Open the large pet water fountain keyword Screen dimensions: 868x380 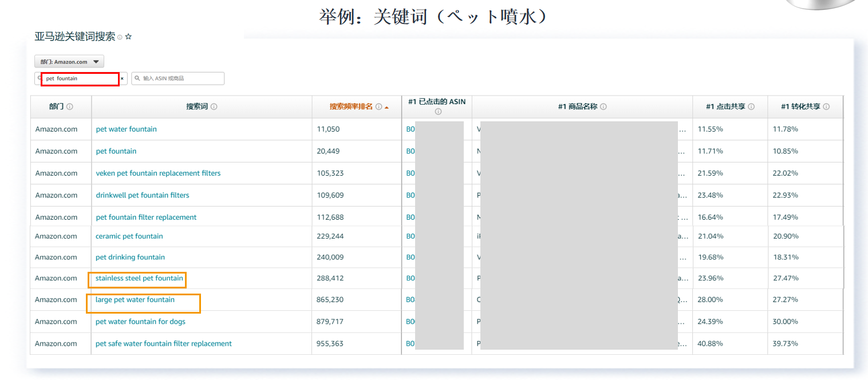tap(135, 299)
